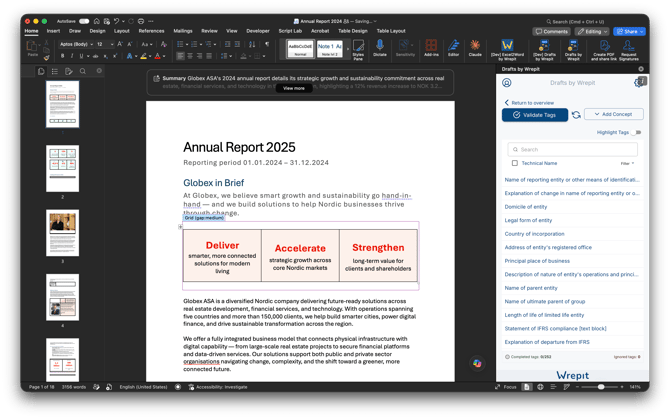Open the Script Lab tab
The height and width of the screenshot is (419, 670).
pos(290,31)
